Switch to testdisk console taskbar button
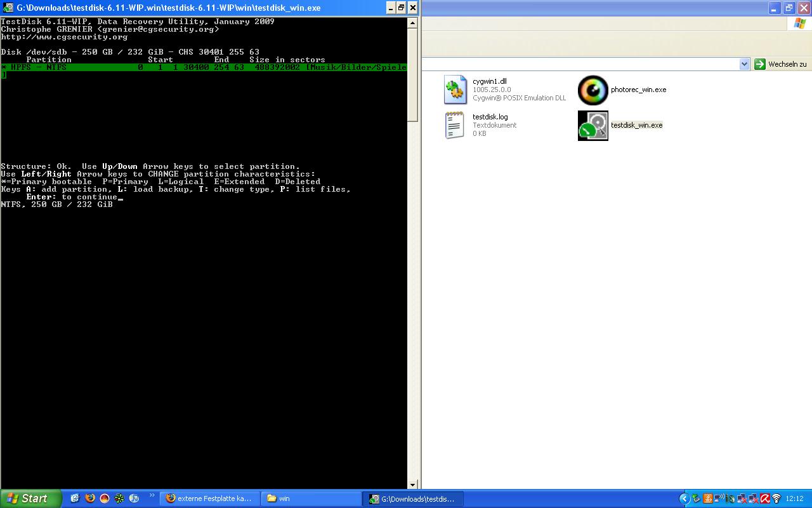The width and height of the screenshot is (812, 508). (x=414, y=498)
